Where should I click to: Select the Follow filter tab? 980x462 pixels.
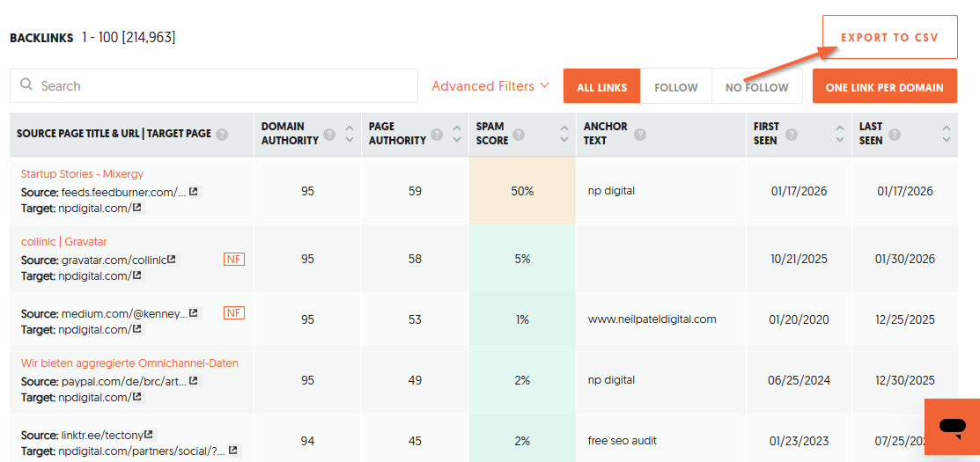(676, 87)
